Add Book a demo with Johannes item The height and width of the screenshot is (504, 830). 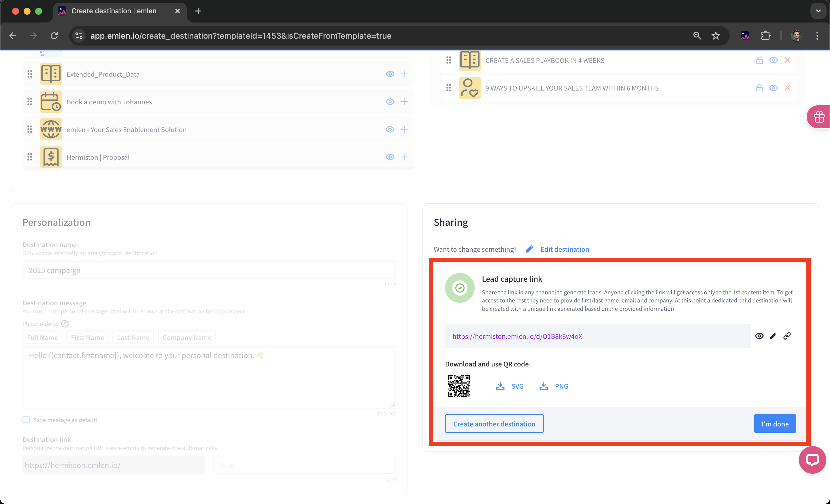(404, 102)
